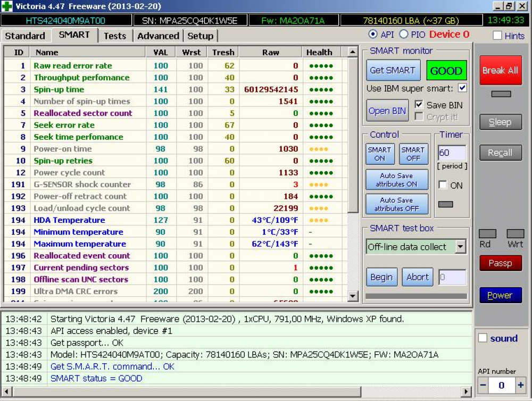The height and width of the screenshot is (401, 532).
Task: Switch to the Standard tab
Action: (25, 36)
